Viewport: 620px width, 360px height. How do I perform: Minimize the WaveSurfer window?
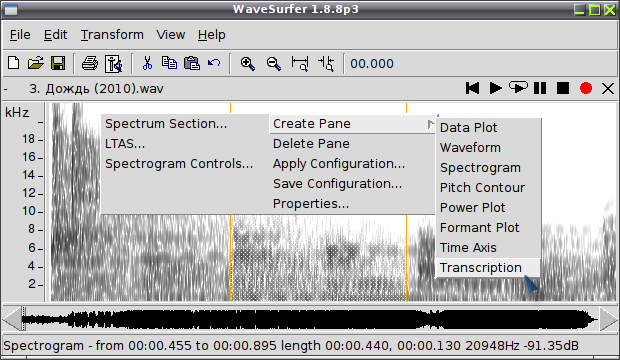point(580,9)
